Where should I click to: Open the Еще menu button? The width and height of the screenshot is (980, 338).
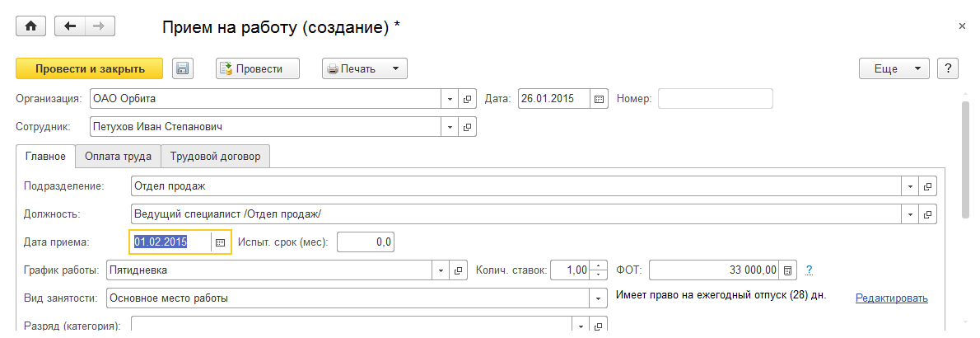tap(894, 68)
